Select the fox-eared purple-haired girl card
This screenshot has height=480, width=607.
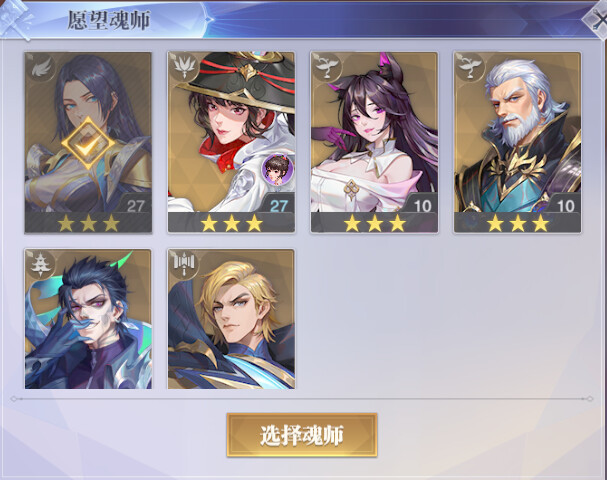point(374,142)
